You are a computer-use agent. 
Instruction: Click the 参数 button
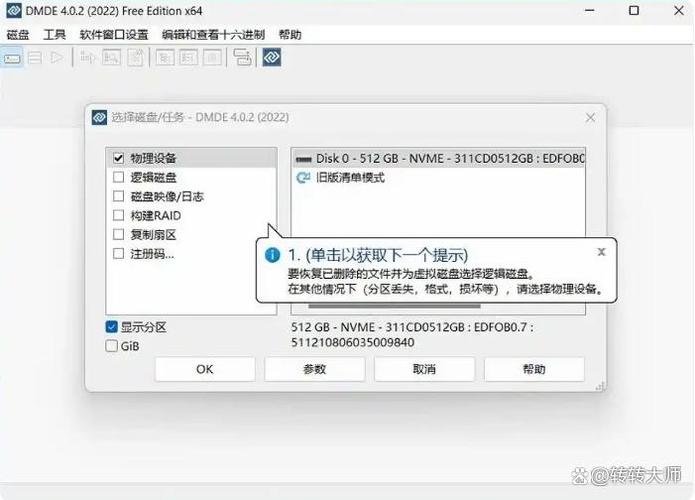pos(315,369)
